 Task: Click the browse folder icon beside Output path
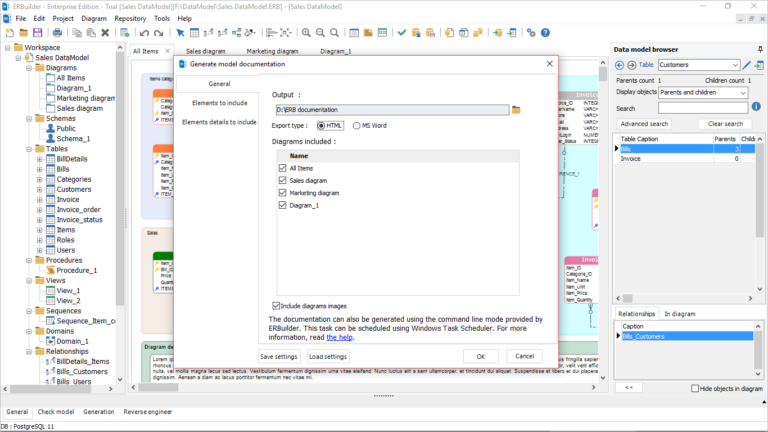(x=516, y=110)
